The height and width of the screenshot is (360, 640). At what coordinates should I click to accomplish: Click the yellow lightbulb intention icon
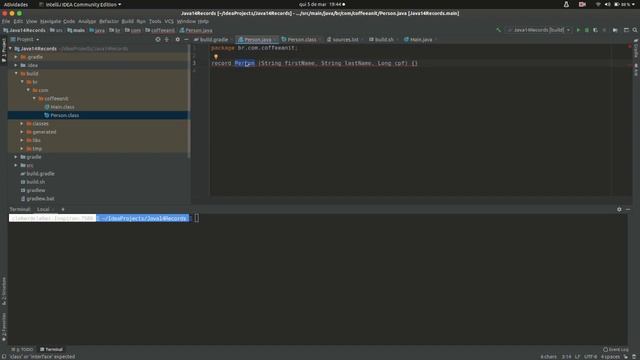216,56
